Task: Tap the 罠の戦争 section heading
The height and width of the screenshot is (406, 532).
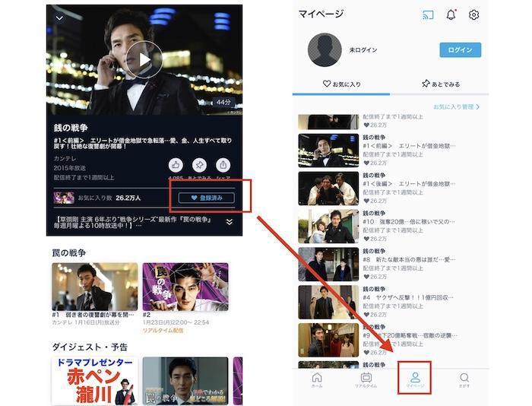Action: pos(69,253)
